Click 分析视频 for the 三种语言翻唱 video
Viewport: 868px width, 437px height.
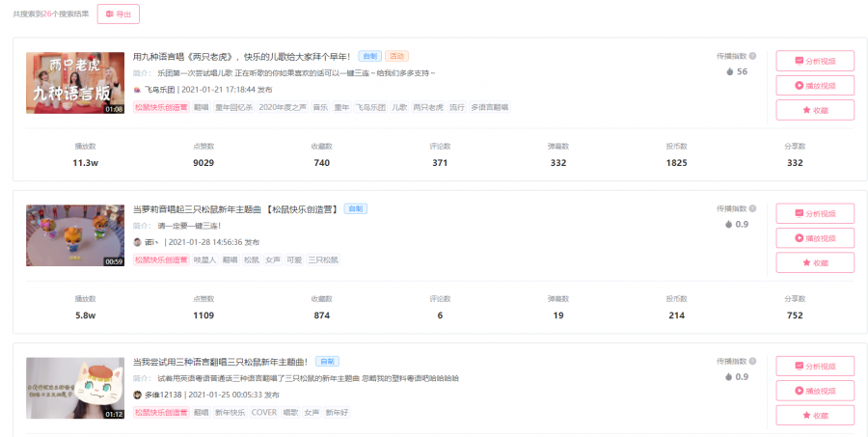pos(815,367)
